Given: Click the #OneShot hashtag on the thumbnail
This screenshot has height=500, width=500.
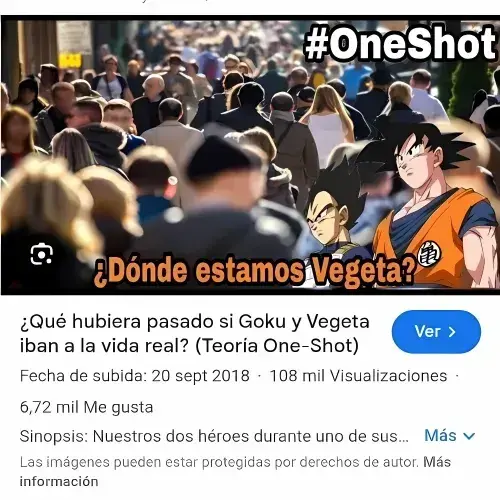Looking at the screenshot, I should coord(400,43).
